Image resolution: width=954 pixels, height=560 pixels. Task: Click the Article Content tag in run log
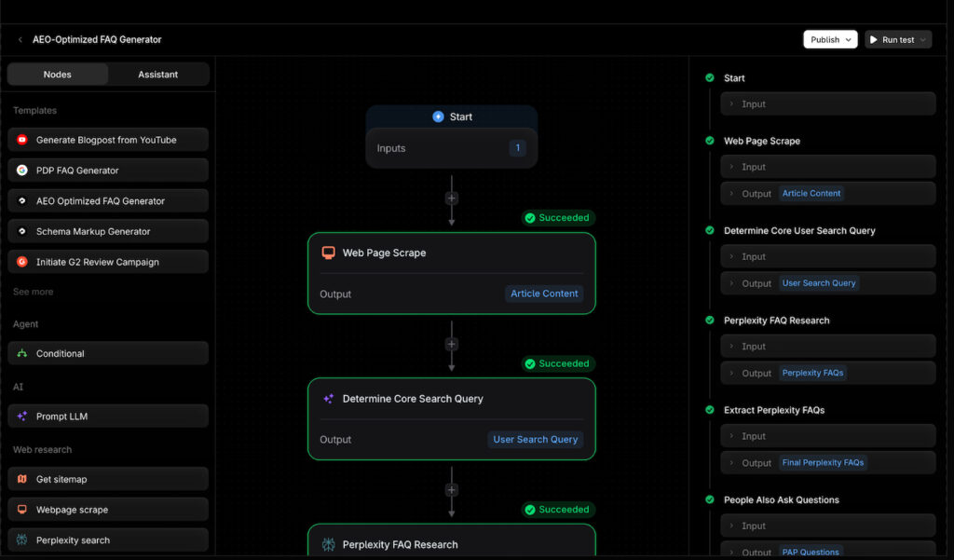[811, 194]
